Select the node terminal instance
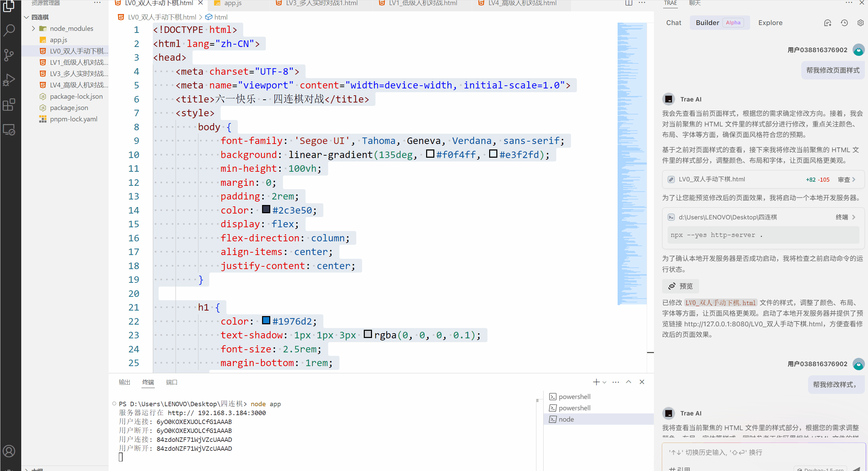868x471 pixels. pos(566,419)
